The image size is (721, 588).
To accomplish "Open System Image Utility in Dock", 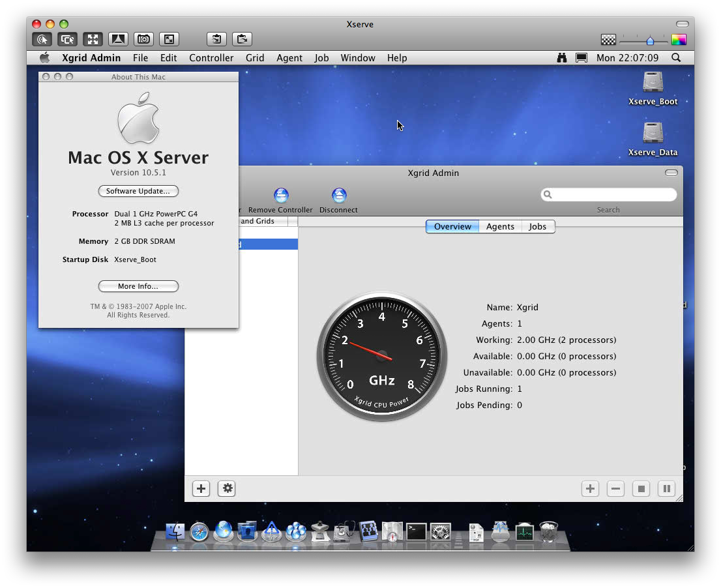I will [x=320, y=532].
